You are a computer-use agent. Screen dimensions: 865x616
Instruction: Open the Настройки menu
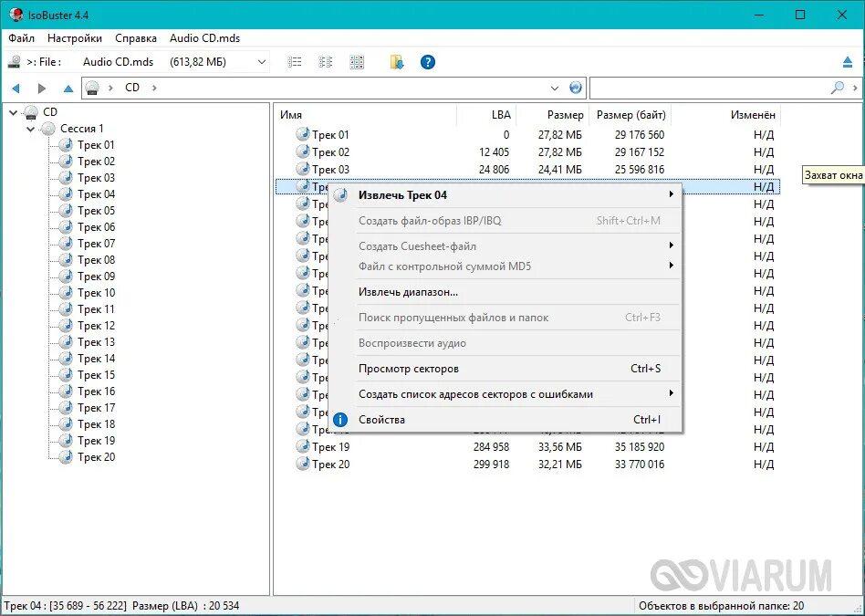[75, 38]
